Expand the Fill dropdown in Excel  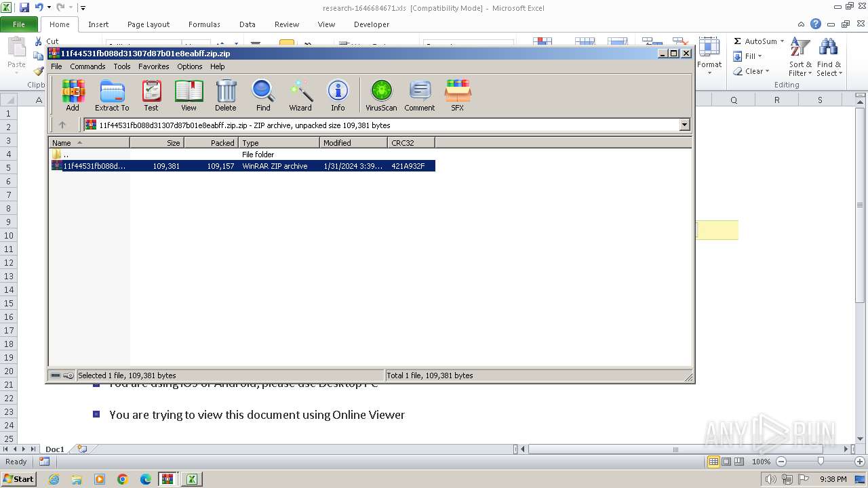click(759, 56)
